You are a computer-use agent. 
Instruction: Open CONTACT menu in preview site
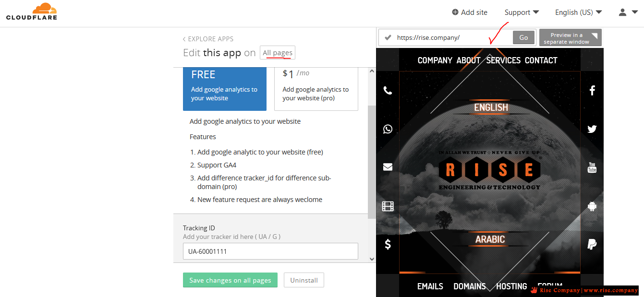[x=541, y=60]
